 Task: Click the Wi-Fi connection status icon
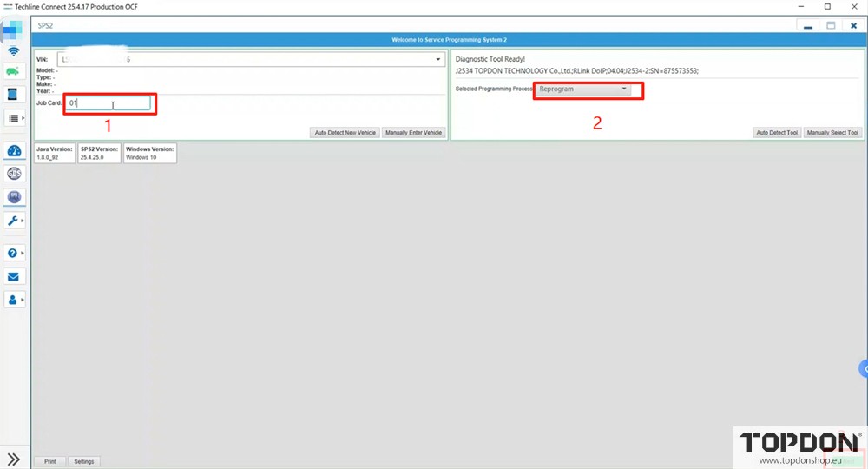(14, 52)
